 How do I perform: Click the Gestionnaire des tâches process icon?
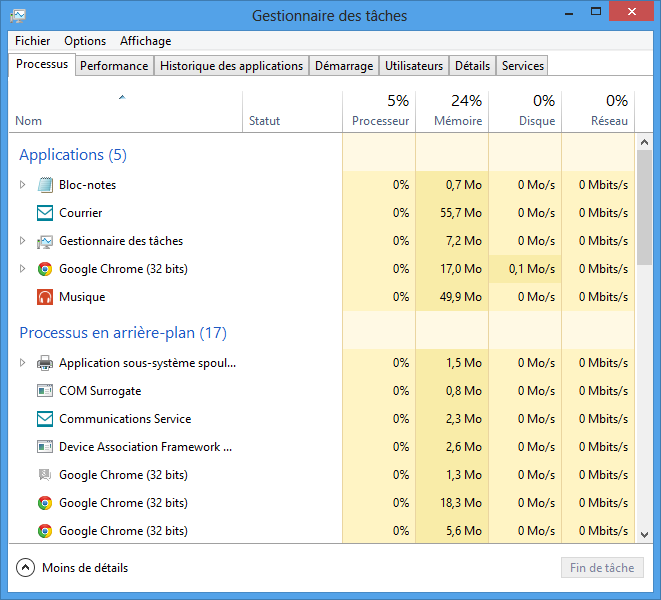click(45, 241)
